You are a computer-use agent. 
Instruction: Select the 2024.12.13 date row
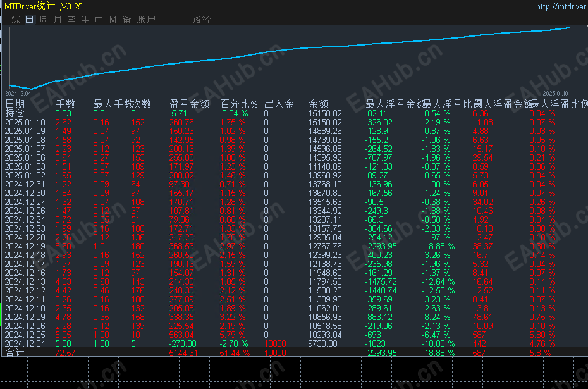[25, 281]
